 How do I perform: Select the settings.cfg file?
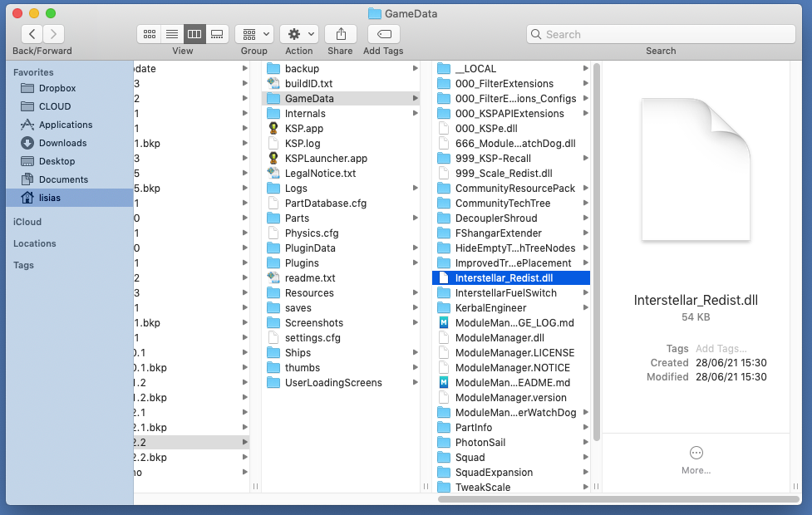click(341, 338)
